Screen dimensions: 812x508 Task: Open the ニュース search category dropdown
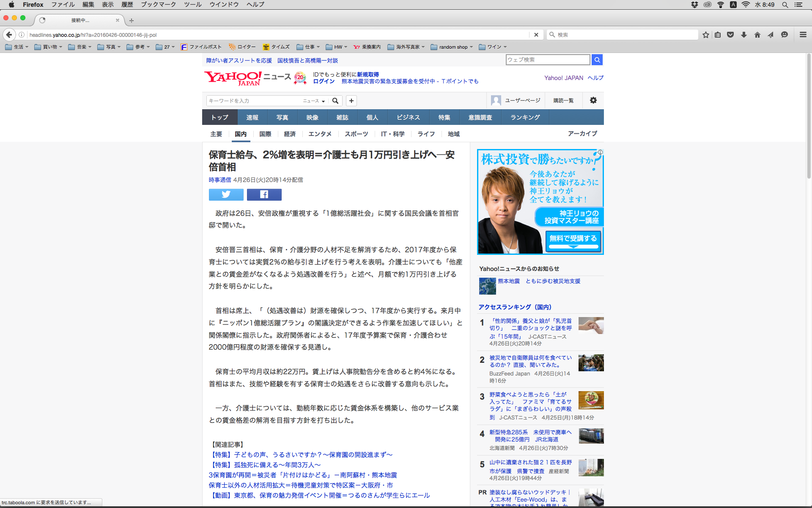(x=314, y=101)
